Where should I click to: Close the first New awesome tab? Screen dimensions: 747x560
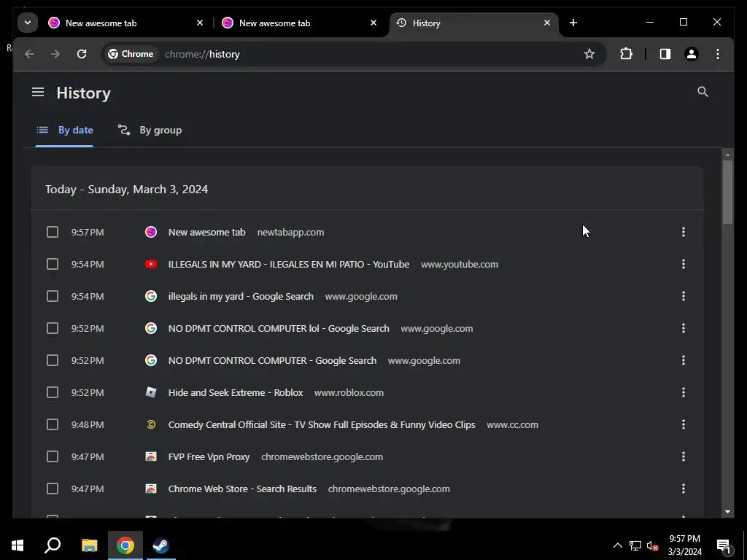tap(200, 23)
